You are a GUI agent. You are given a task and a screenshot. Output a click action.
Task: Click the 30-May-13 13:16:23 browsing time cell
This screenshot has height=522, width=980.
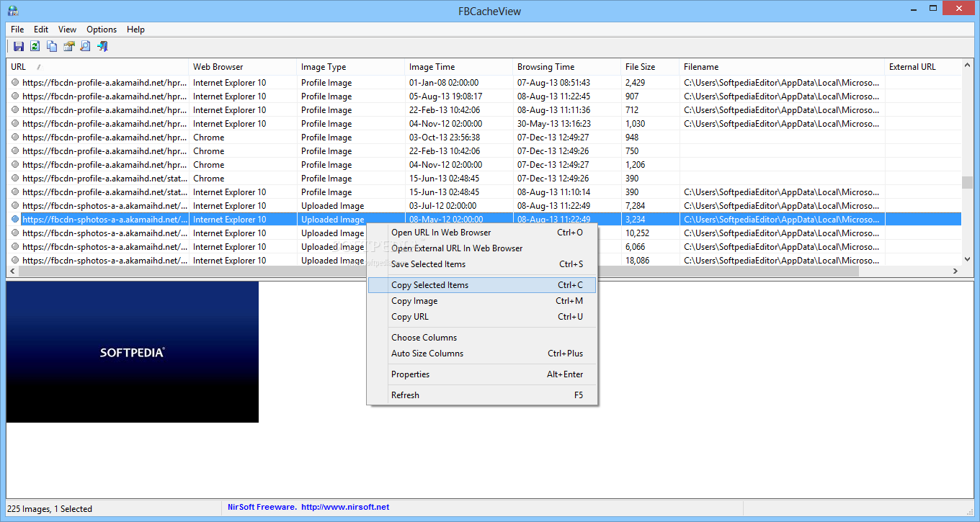pyautogui.click(x=553, y=124)
